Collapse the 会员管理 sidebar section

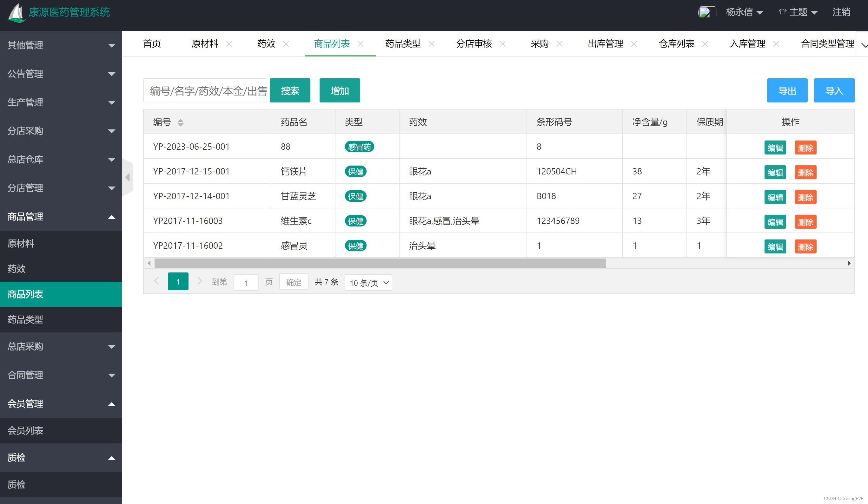[x=61, y=403]
